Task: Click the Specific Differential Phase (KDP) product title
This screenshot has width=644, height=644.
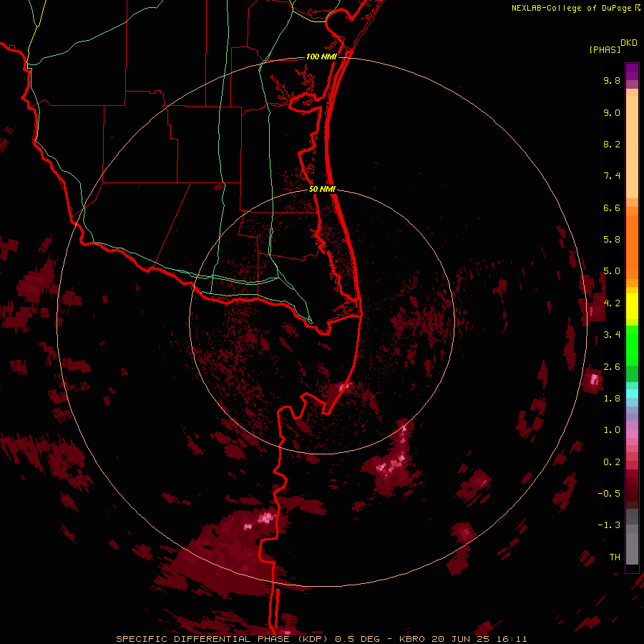Action: pos(223,639)
